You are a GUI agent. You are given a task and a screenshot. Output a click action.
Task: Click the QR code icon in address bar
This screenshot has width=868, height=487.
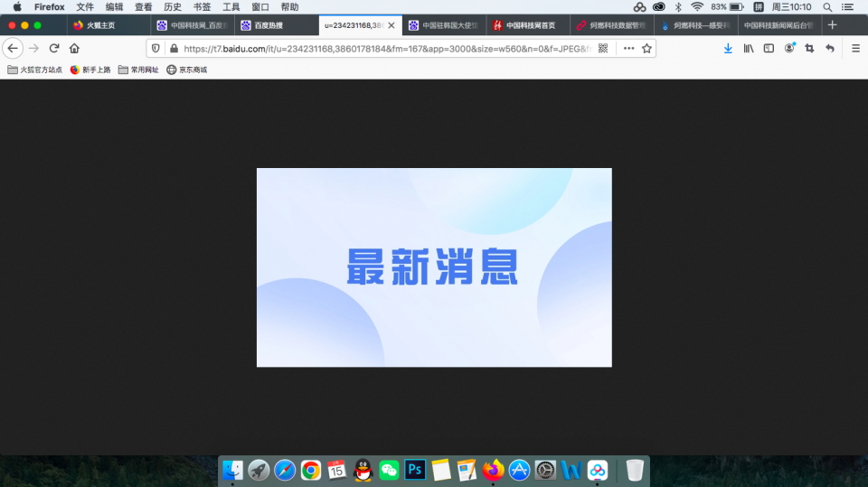pyautogui.click(x=603, y=48)
